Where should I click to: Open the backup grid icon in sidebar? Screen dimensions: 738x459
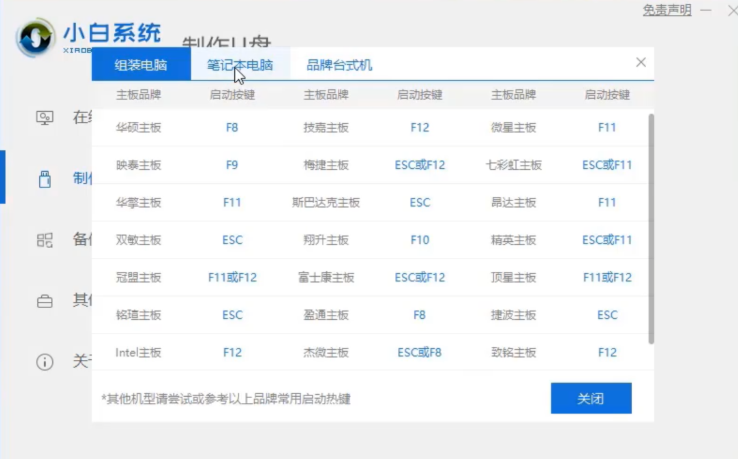pyautogui.click(x=44, y=240)
